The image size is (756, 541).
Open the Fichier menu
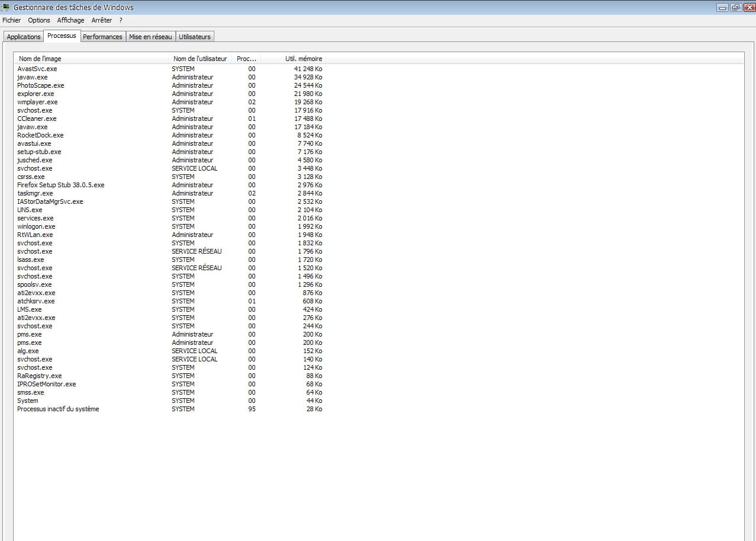click(x=11, y=20)
